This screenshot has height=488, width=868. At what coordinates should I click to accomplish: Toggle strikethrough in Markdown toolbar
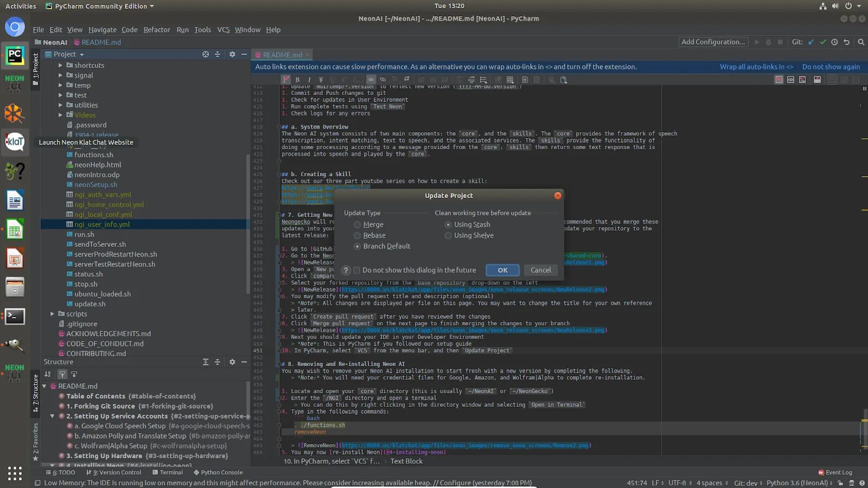(321, 80)
